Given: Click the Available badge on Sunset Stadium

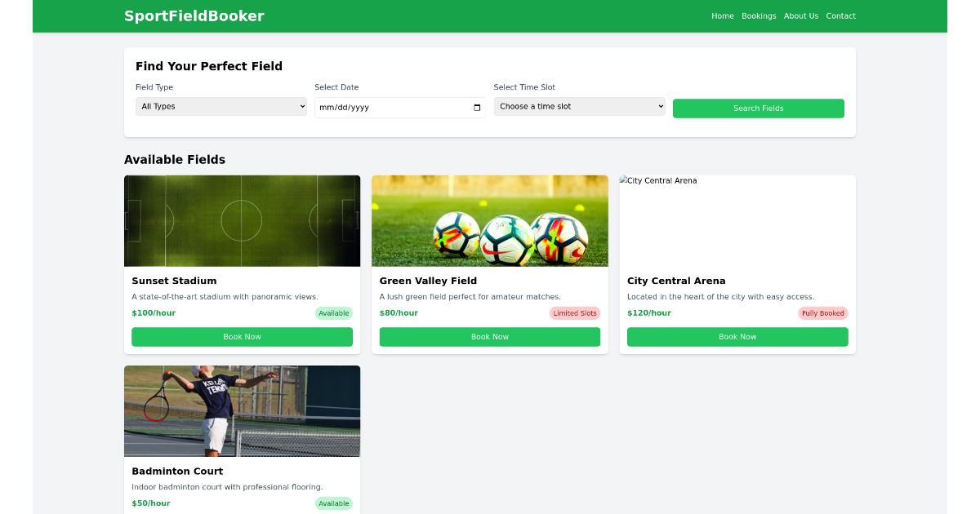Looking at the screenshot, I should coord(333,312).
